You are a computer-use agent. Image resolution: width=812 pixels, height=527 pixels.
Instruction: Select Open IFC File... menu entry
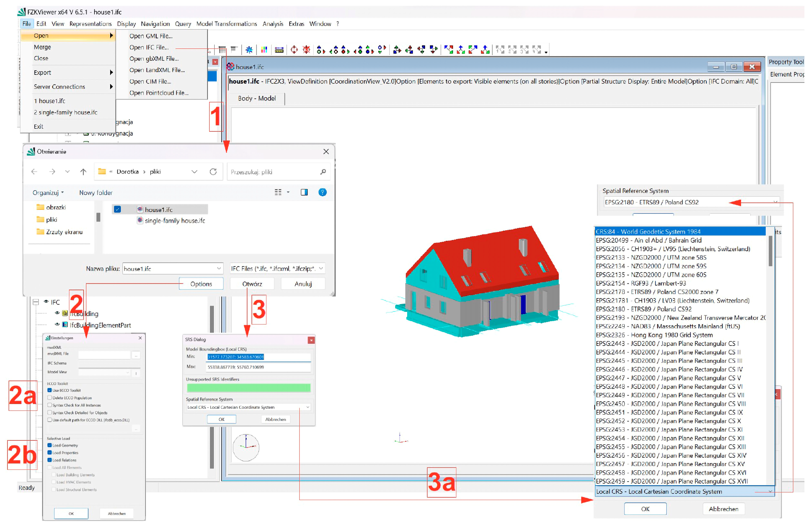(x=149, y=47)
